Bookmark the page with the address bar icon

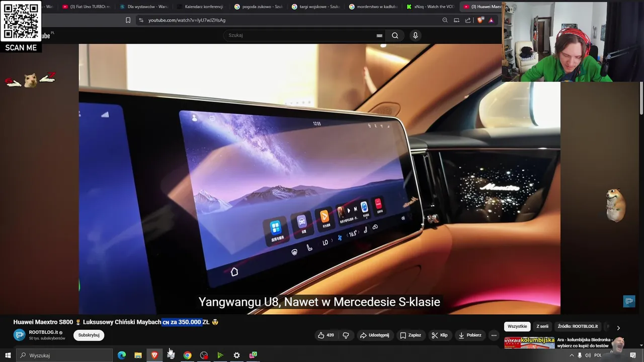[128, 20]
